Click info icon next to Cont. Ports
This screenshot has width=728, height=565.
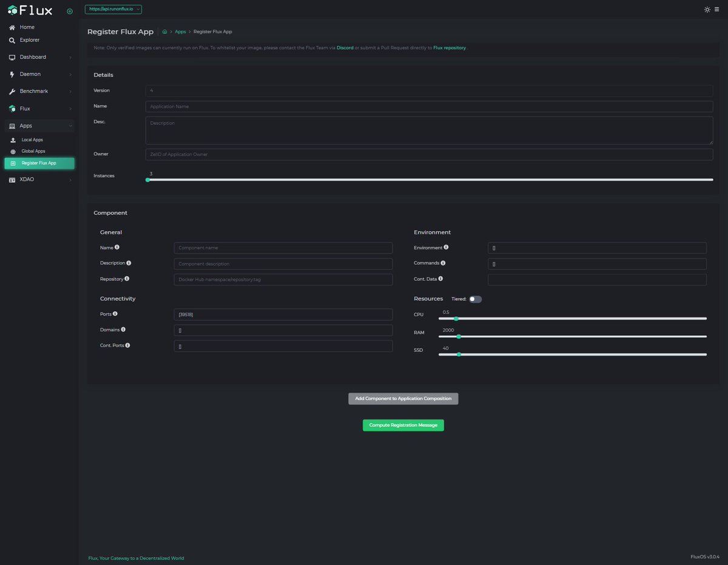(127, 345)
